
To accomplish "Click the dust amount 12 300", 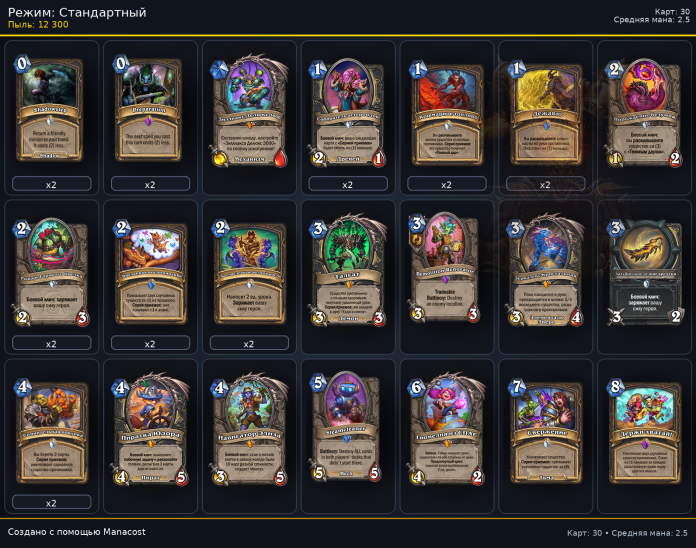I will tap(53, 25).
